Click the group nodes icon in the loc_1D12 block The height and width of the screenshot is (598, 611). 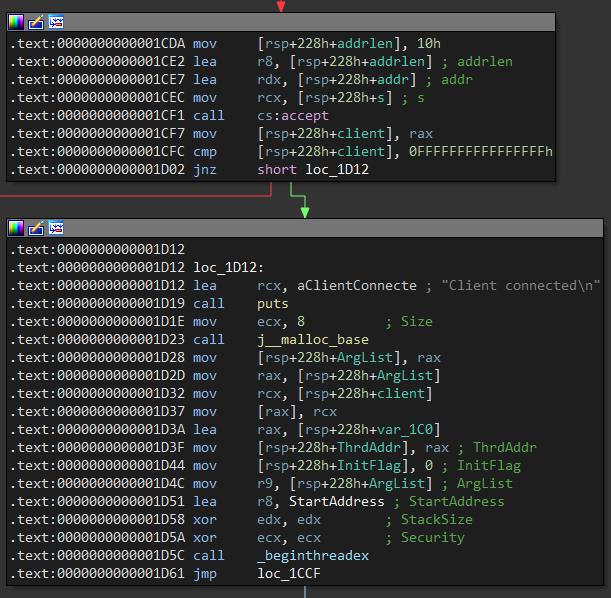56,228
